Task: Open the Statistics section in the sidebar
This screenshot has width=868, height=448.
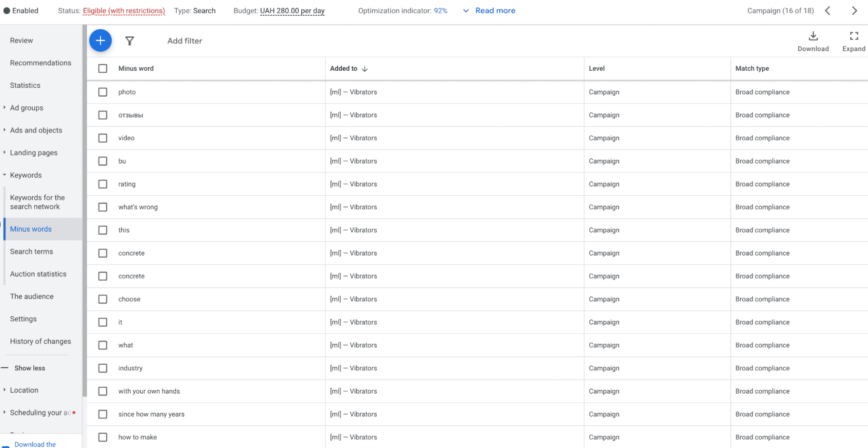Action: tap(25, 85)
